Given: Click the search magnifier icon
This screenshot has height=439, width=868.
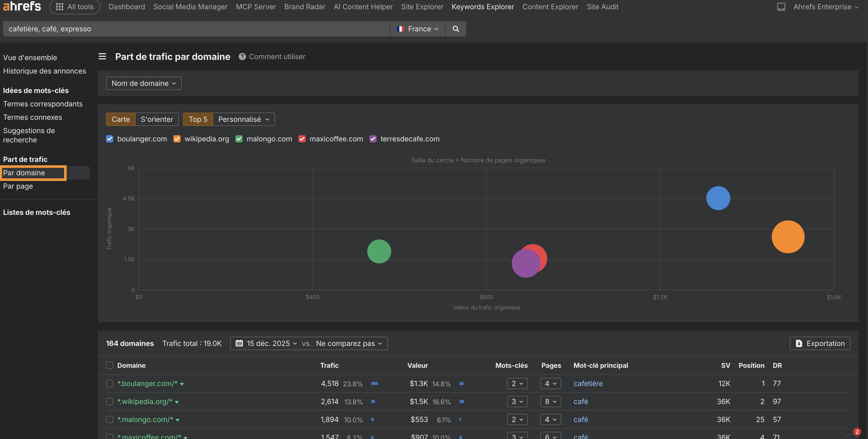Looking at the screenshot, I should (456, 29).
